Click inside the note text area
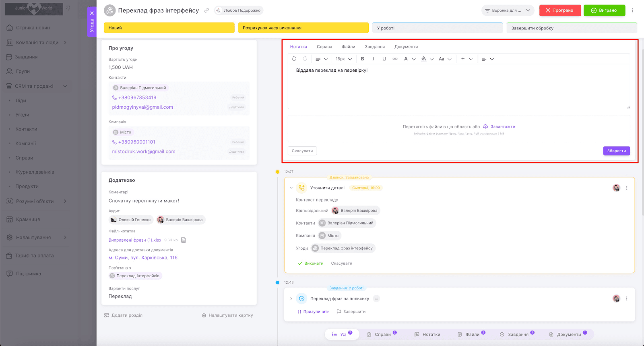Image resolution: width=644 pixels, height=346 pixels. 459,86
